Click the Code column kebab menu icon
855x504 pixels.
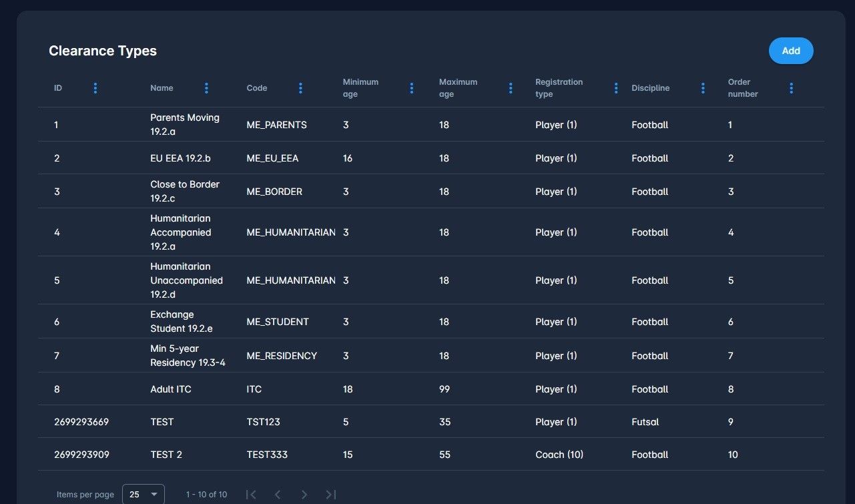click(x=300, y=88)
